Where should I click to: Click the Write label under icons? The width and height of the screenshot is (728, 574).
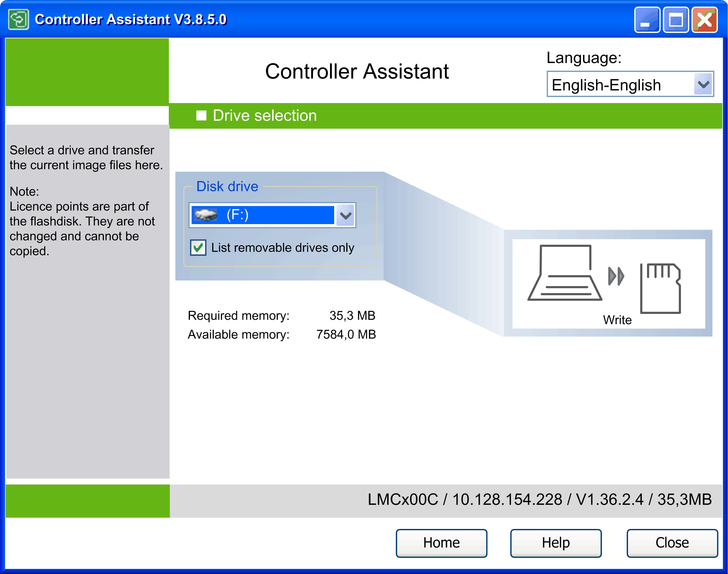click(617, 320)
